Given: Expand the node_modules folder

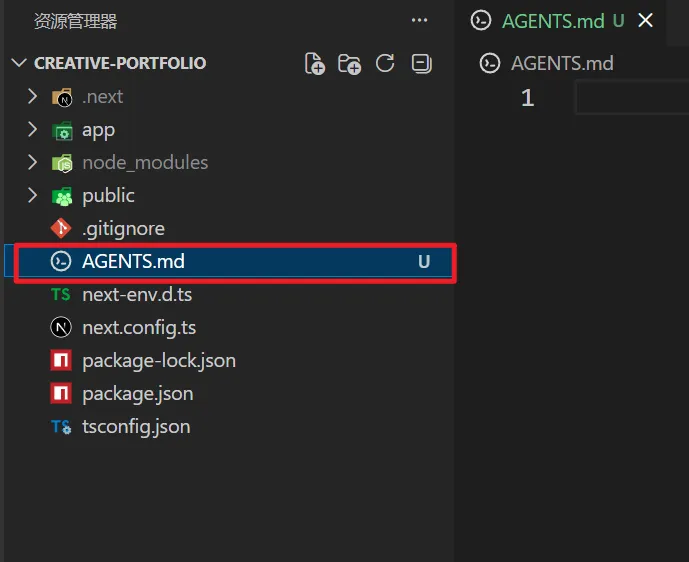Looking at the screenshot, I should 32,163.
